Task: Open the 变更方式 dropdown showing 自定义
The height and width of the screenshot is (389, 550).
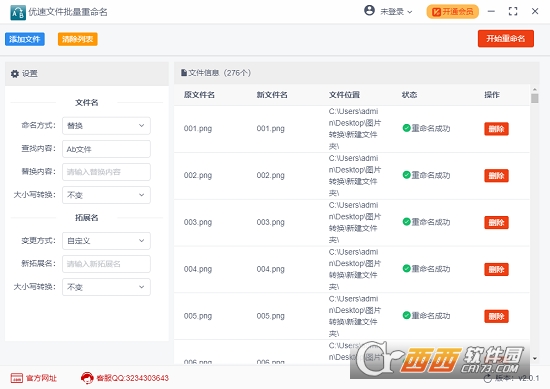Action: pos(106,241)
